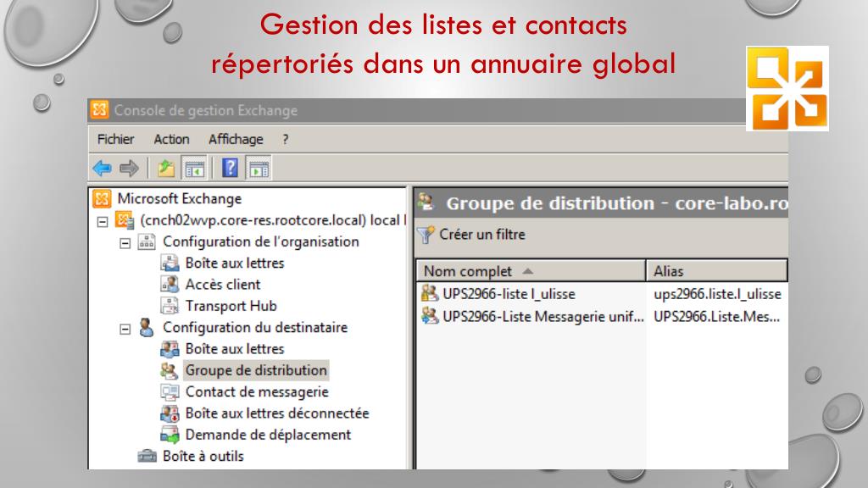
Task: Open the Action menu
Action: click(171, 140)
